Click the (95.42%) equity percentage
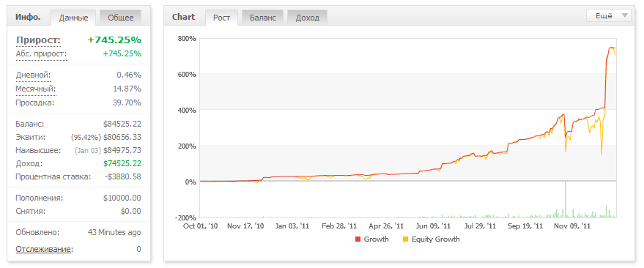 tap(86, 137)
